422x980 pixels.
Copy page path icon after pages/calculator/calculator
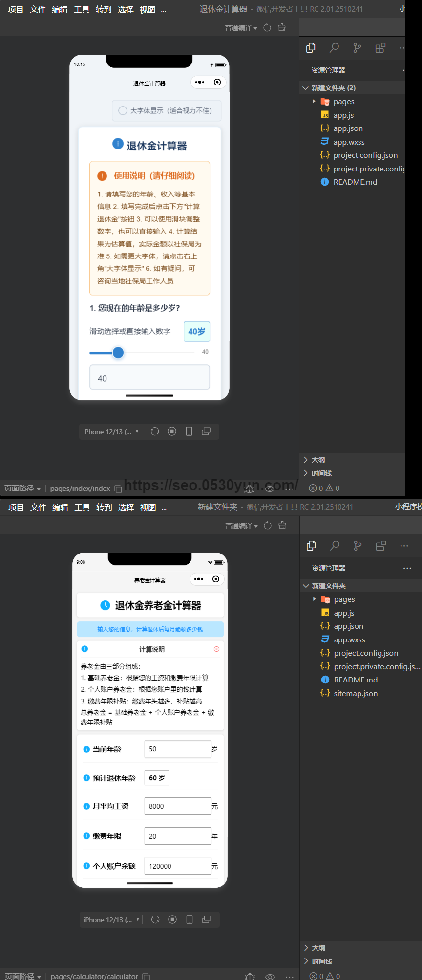tap(146, 976)
